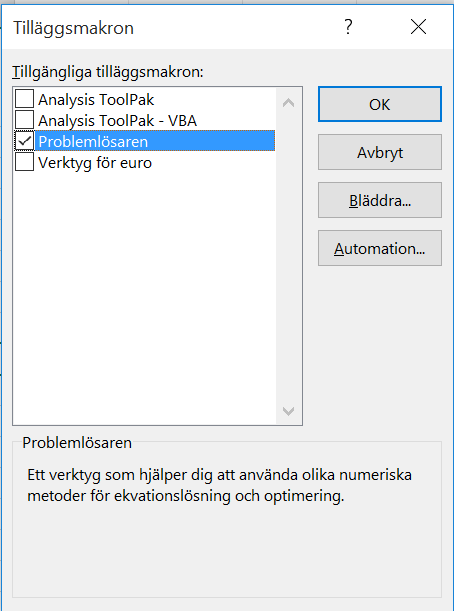Click the add-in list scrollbar track

pyautogui.click(x=288, y=257)
